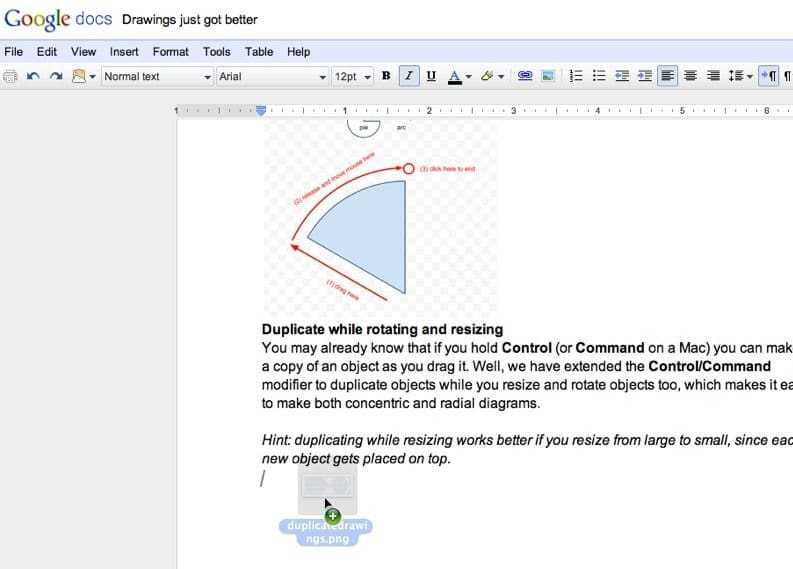
Task: Toggle Italic formatting off
Action: (409, 76)
